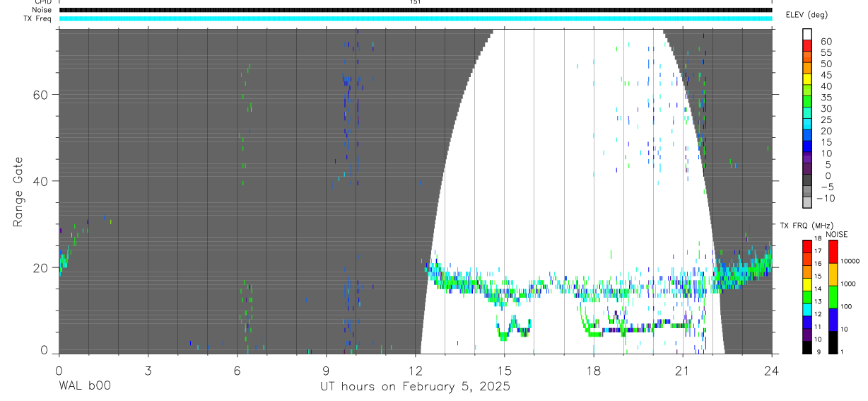Click the 'TX Freq' label at top left
868x401 pixels.
point(38,18)
